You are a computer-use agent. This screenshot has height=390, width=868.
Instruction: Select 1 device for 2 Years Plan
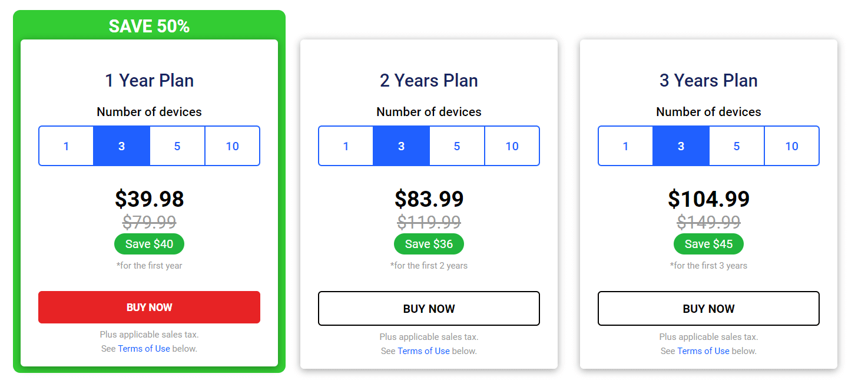click(x=346, y=146)
